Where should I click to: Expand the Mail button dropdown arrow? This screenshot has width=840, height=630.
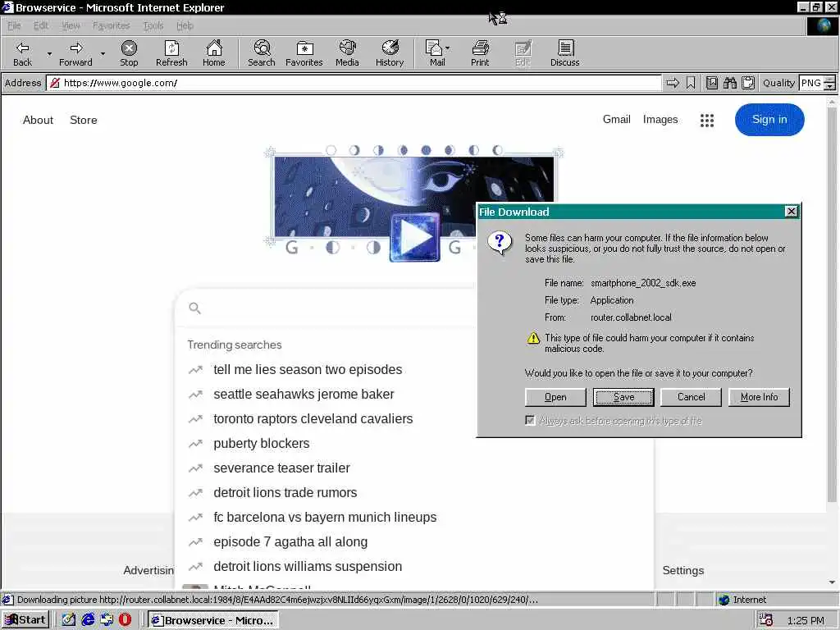[447, 48]
